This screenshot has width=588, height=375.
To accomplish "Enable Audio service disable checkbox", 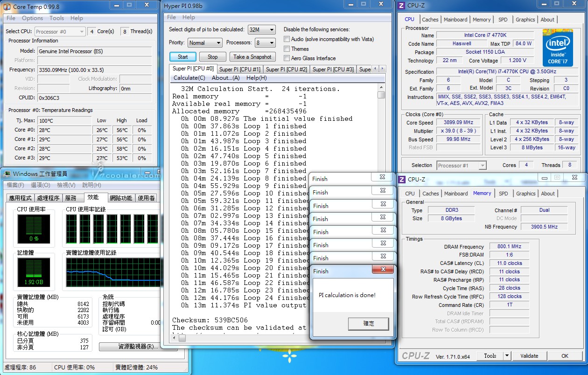I will pos(287,39).
